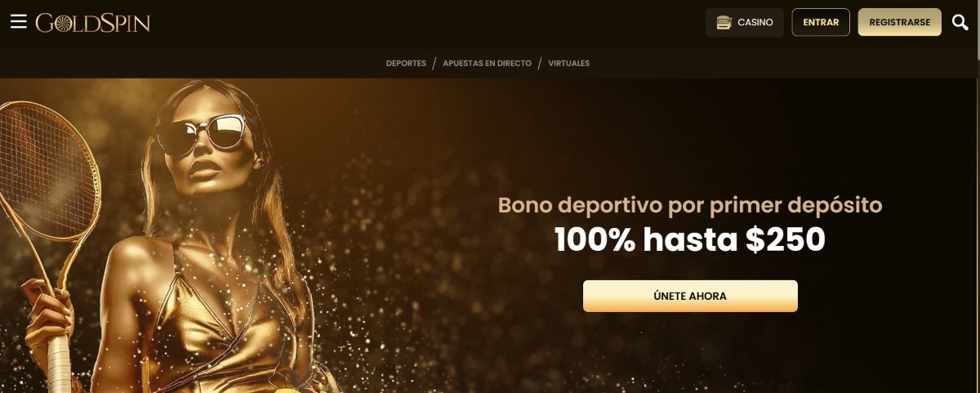
Task: Click the Únete Ahora button
Action: (x=690, y=296)
